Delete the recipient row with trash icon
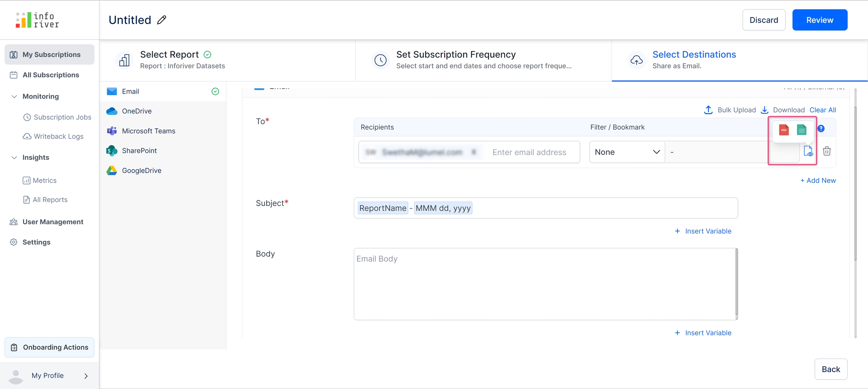The height and width of the screenshot is (389, 868). pyautogui.click(x=827, y=151)
